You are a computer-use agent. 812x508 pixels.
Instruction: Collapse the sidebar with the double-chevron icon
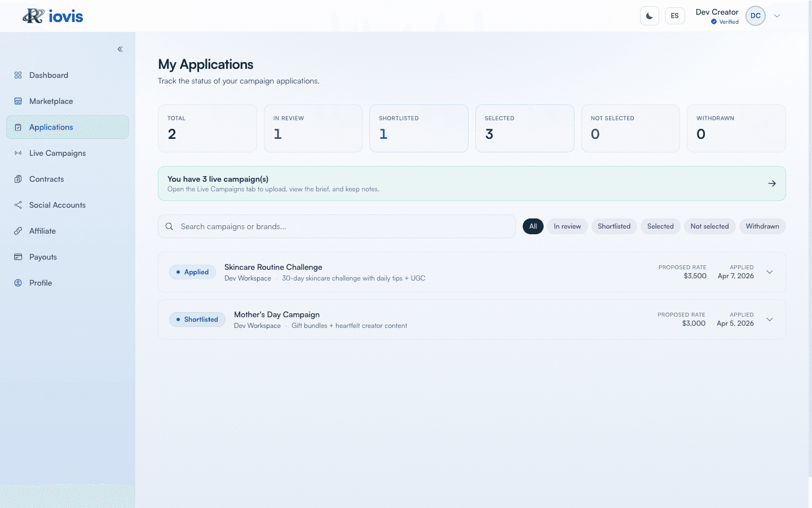pyautogui.click(x=120, y=49)
